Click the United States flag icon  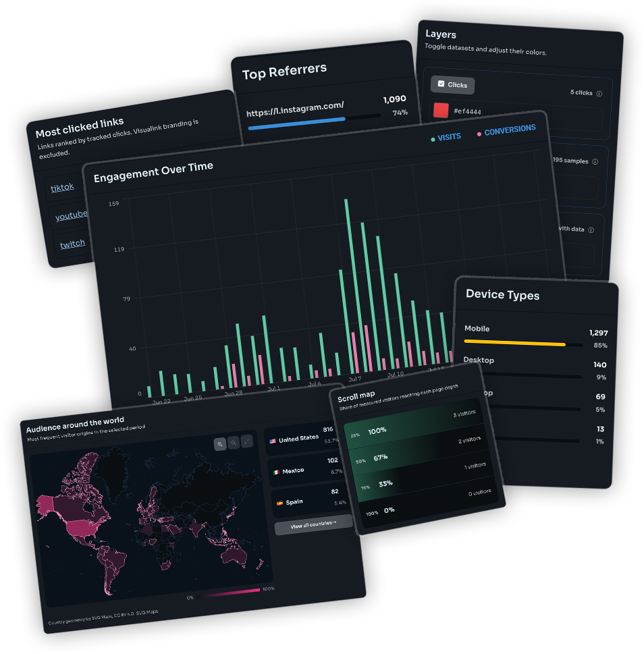[x=272, y=441]
